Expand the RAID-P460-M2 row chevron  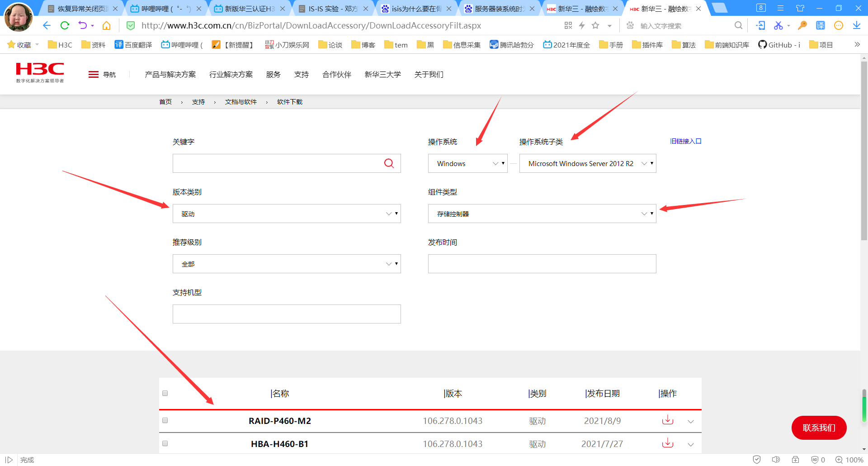pyautogui.click(x=691, y=422)
